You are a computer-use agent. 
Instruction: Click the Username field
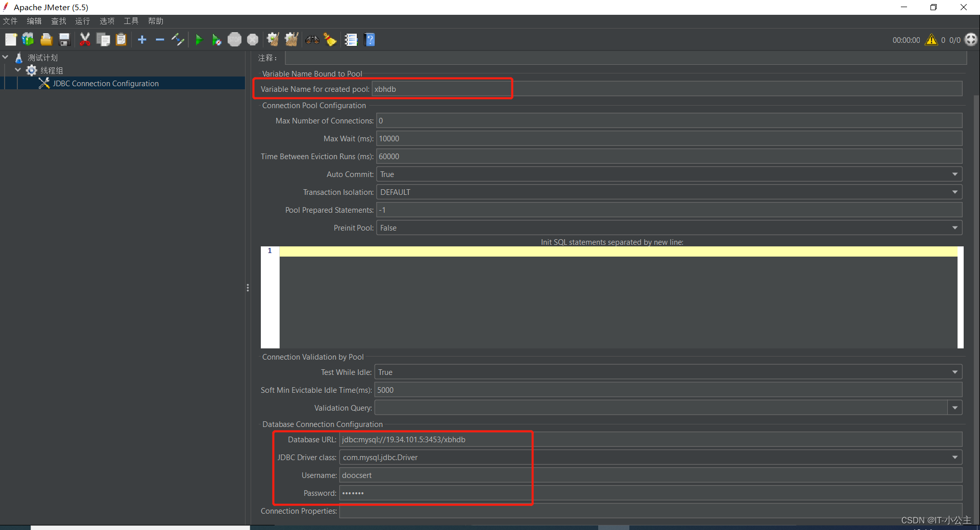[651, 475]
